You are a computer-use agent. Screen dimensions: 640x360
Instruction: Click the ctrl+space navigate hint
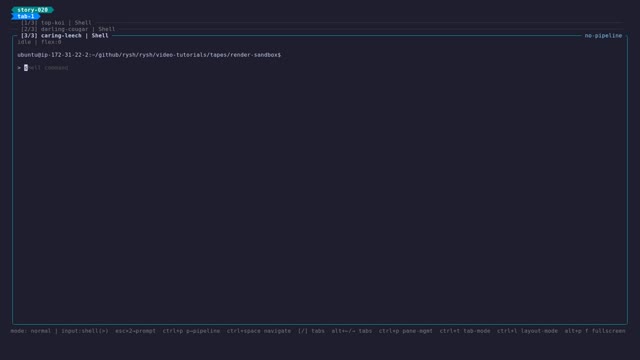coord(259,331)
